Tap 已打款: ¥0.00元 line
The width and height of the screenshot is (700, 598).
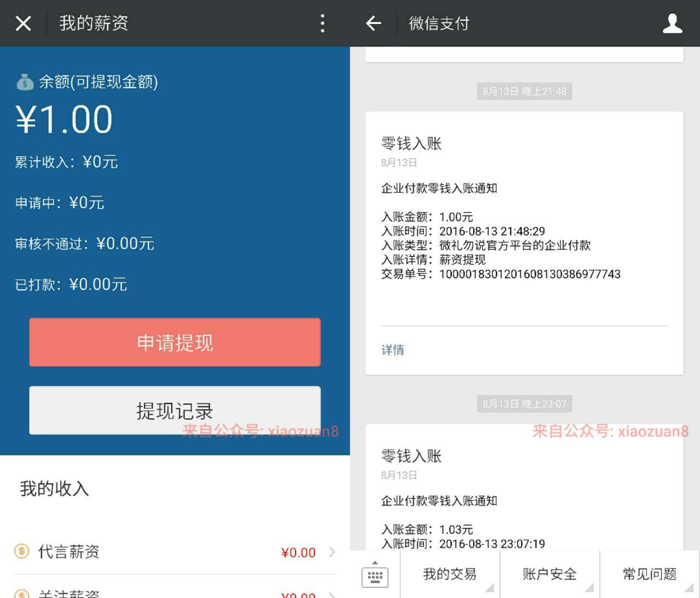coord(71,284)
